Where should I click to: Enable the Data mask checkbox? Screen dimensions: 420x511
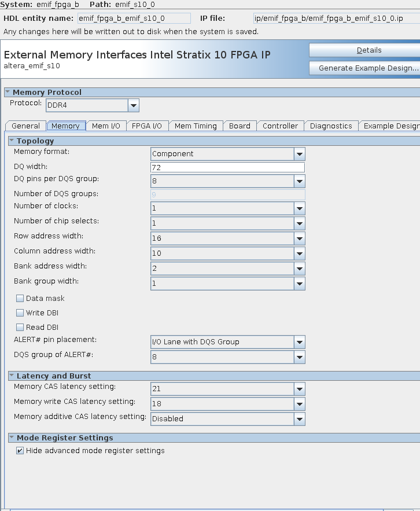click(20, 298)
